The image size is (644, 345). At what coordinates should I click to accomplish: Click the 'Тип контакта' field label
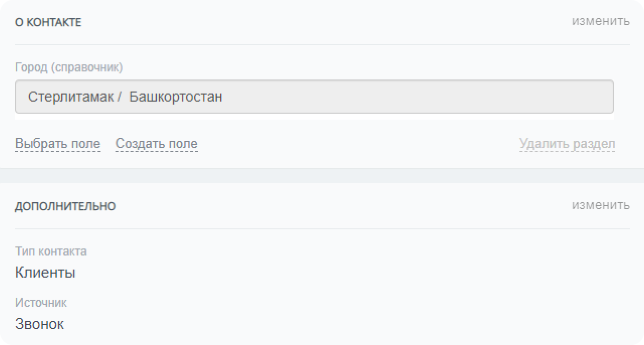(51, 251)
